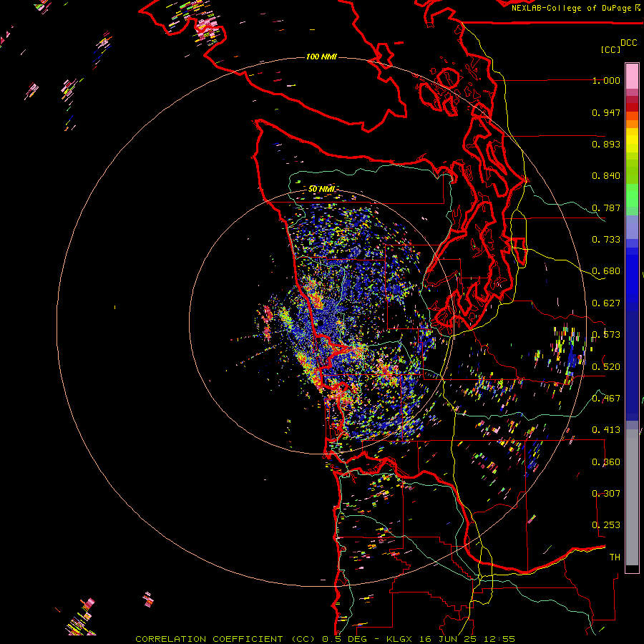
Task: Click the 0.520 color scale value
Action: 606,367
